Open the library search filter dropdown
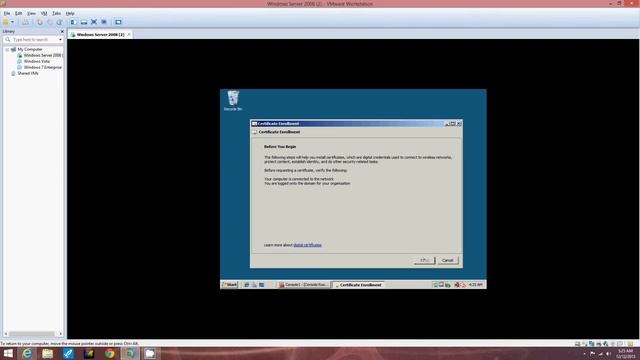 pyautogui.click(x=60, y=40)
